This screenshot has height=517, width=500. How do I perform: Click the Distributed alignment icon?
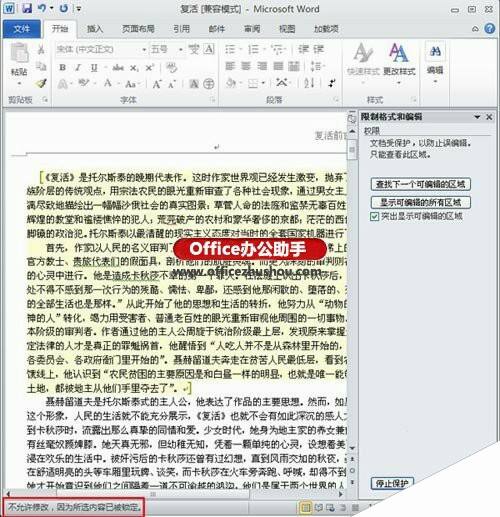pos(294,66)
